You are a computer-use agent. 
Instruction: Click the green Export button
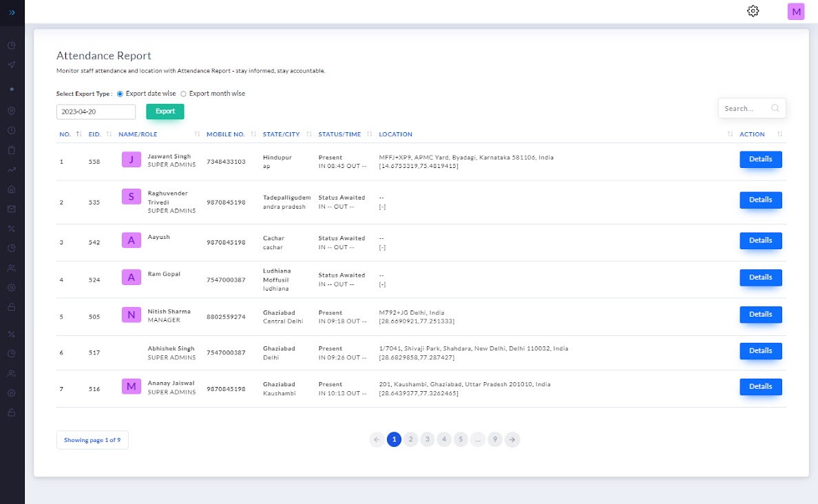click(x=165, y=112)
